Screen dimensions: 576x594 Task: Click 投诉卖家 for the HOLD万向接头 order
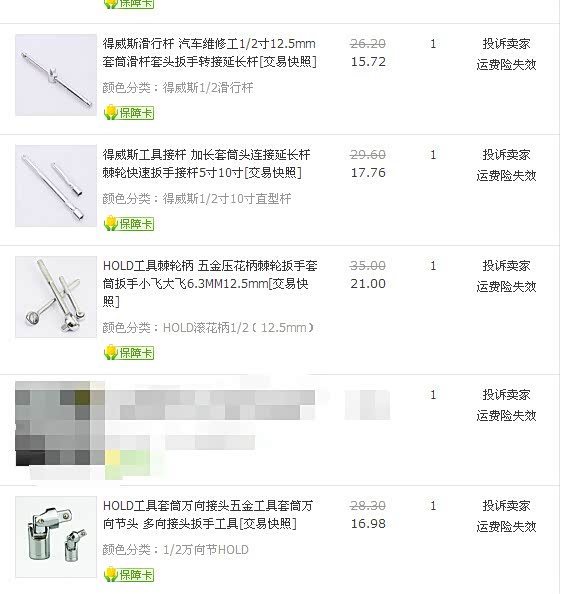(x=506, y=506)
